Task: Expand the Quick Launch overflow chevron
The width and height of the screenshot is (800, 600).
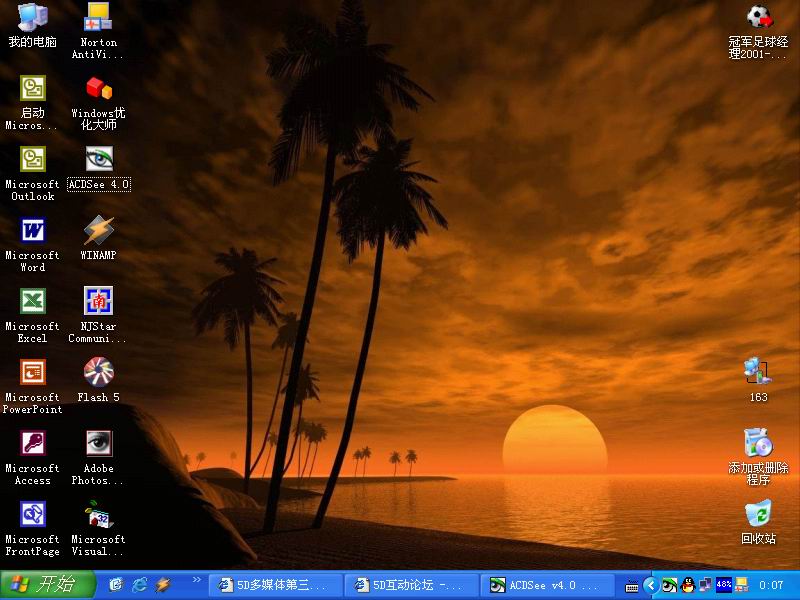Action: [x=196, y=580]
